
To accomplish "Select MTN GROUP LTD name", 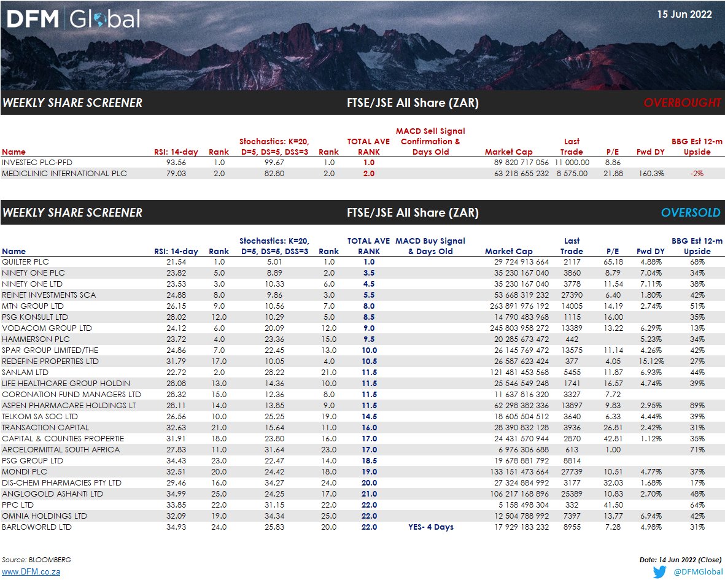I will [33, 306].
